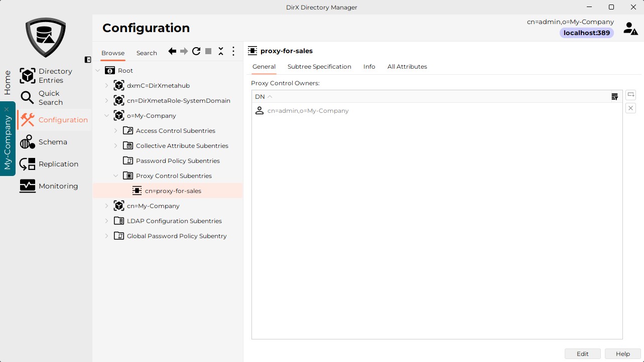Image resolution: width=644 pixels, height=362 pixels.
Task: Expand the cn=My-Company node
Action: 106,206
